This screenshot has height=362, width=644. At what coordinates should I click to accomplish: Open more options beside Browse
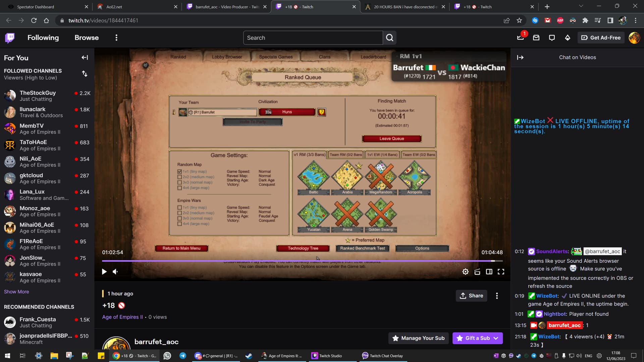point(116,38)
